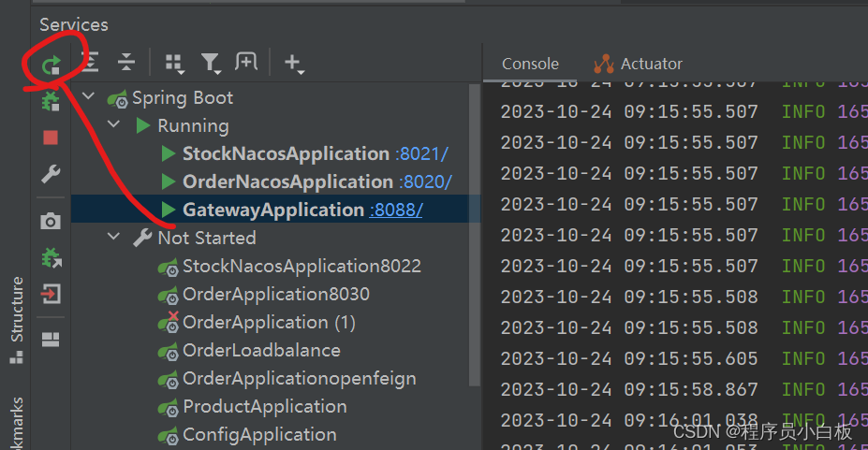Click Expand All toolbar icon
This screenshot has height=450, width=868.
[x=90, y=62]
